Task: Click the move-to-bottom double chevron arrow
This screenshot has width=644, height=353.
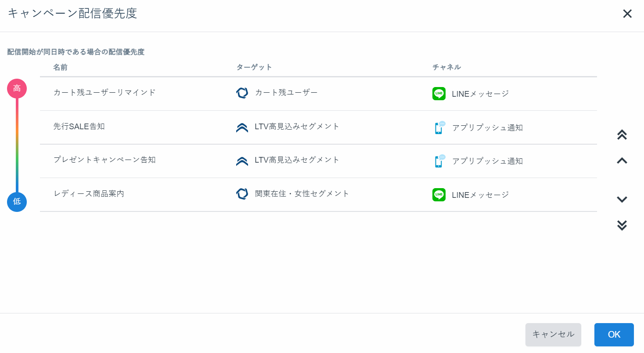Action: tap(622, 225)
